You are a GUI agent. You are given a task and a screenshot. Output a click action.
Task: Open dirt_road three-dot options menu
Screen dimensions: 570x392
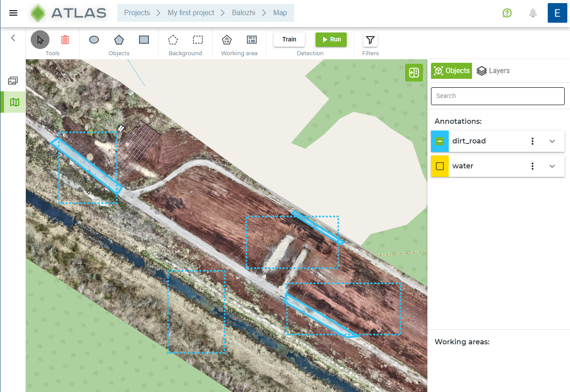pos(533,141)
